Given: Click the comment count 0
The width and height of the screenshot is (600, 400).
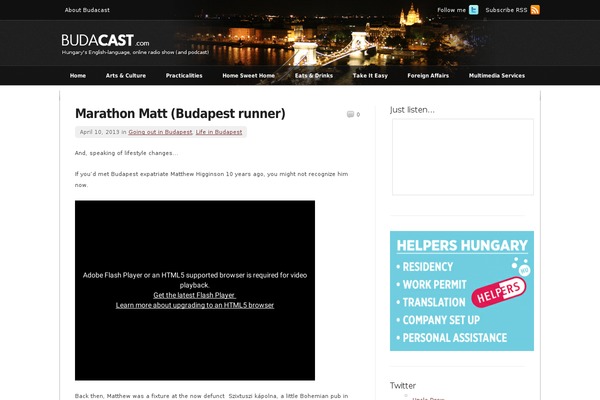Looking at the screenshot, I should coord(358,114).
